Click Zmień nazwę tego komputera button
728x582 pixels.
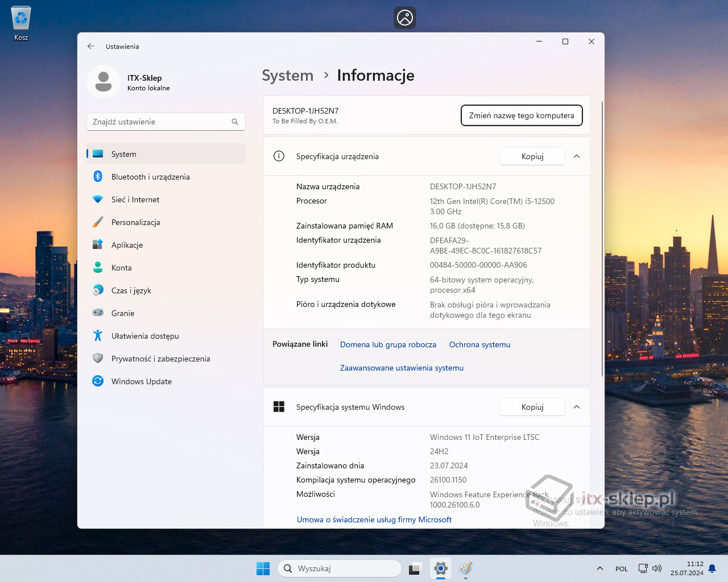(x=522, y=115)
